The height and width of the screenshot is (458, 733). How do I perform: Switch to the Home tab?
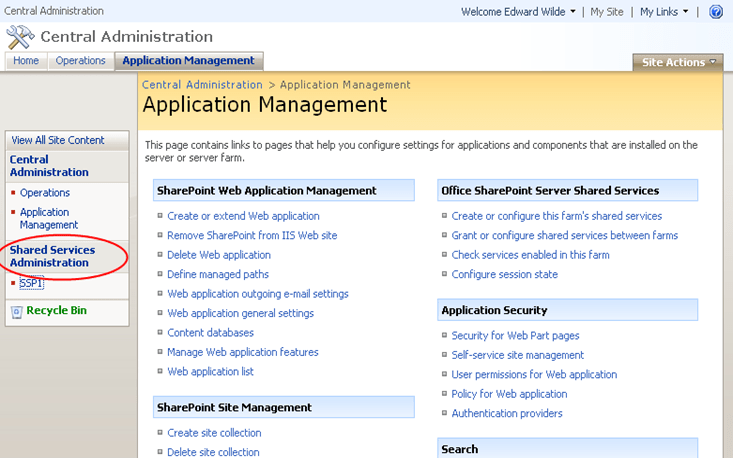[x=26, y=61]
